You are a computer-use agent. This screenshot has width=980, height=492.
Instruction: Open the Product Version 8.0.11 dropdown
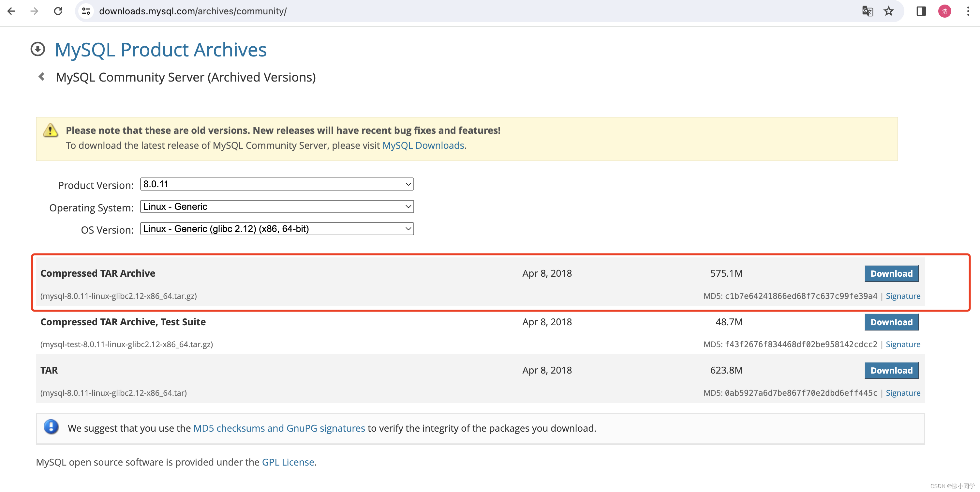click(x=277, y=184)
